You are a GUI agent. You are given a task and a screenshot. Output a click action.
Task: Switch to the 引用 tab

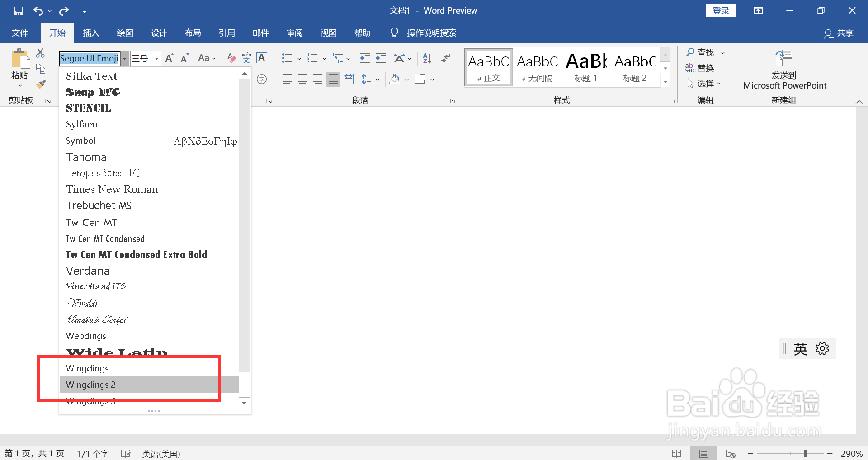pos(226,33)
